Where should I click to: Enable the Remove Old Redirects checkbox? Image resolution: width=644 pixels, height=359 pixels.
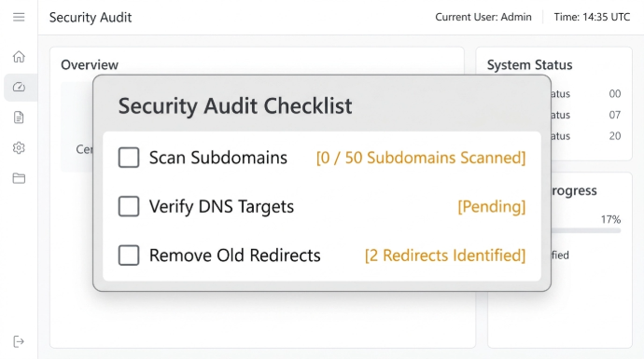pyautogui.click(x=129, y=255)
